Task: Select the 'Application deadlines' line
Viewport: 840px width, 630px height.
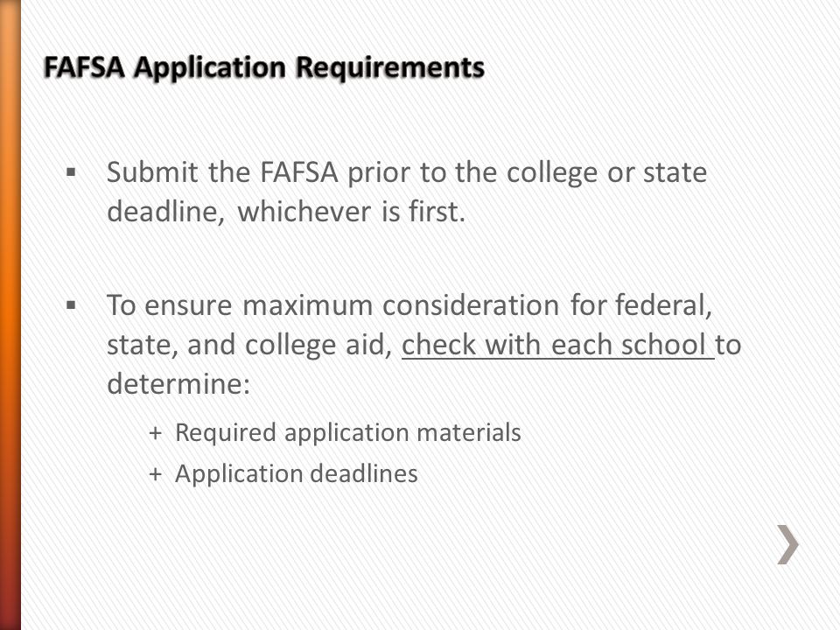Action: (297, 474)
